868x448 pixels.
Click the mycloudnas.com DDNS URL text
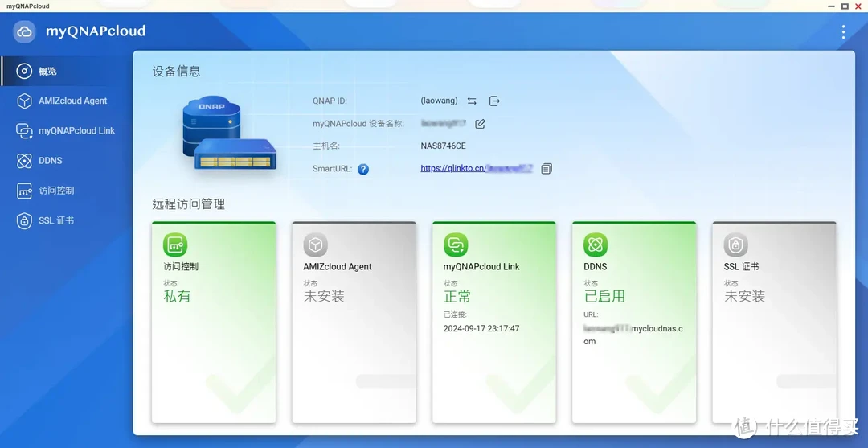click(x=633, y=335)
